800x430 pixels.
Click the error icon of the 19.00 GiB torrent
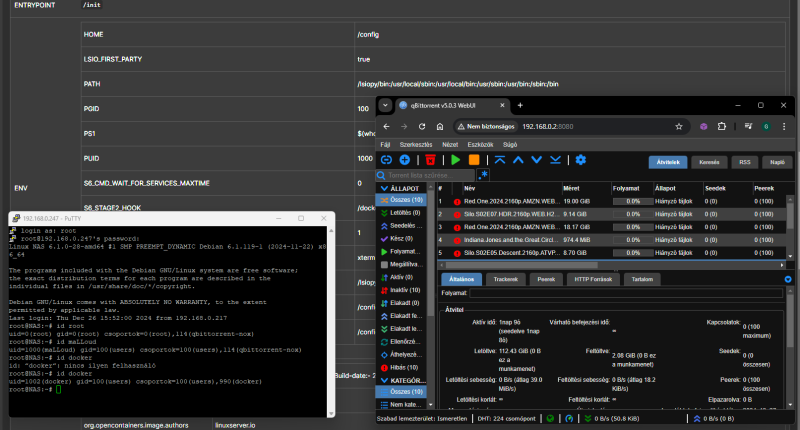(x=457, y=201)
